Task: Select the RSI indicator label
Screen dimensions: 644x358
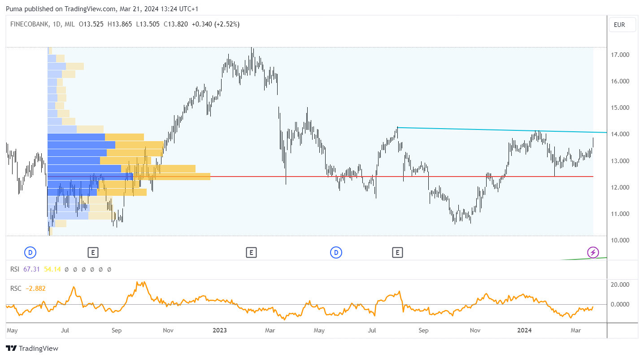Action: click(14, 269)
